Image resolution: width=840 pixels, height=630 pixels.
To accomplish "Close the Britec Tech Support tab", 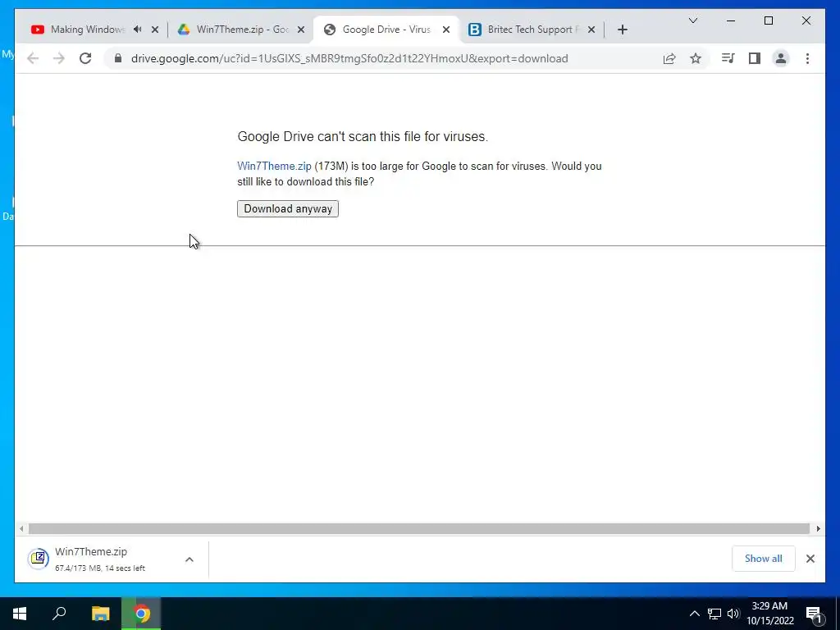I will tap(591, 30).
